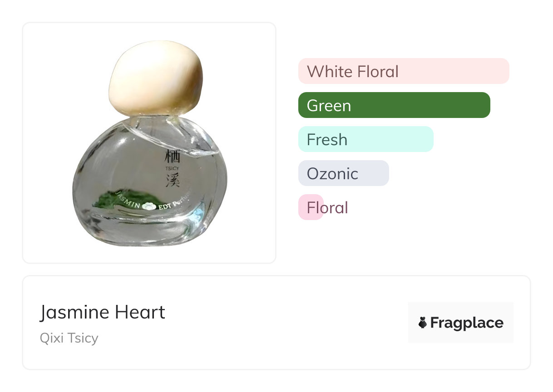Click the Fragplace wordmark text
Viewport: 553px width, 392px height.
point(466,323)
